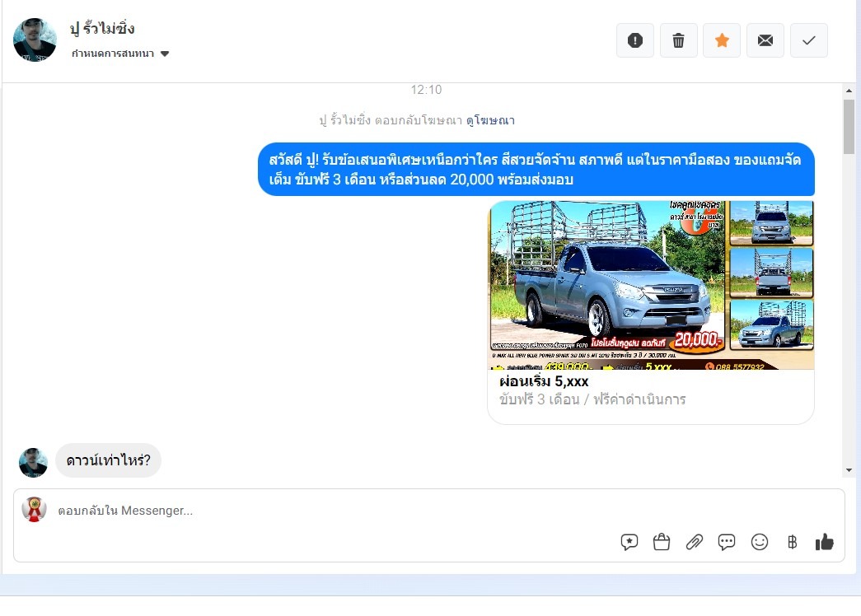Click scrollbar up arrow in chat
Screen dimensions: 861x616
[849, 91]
